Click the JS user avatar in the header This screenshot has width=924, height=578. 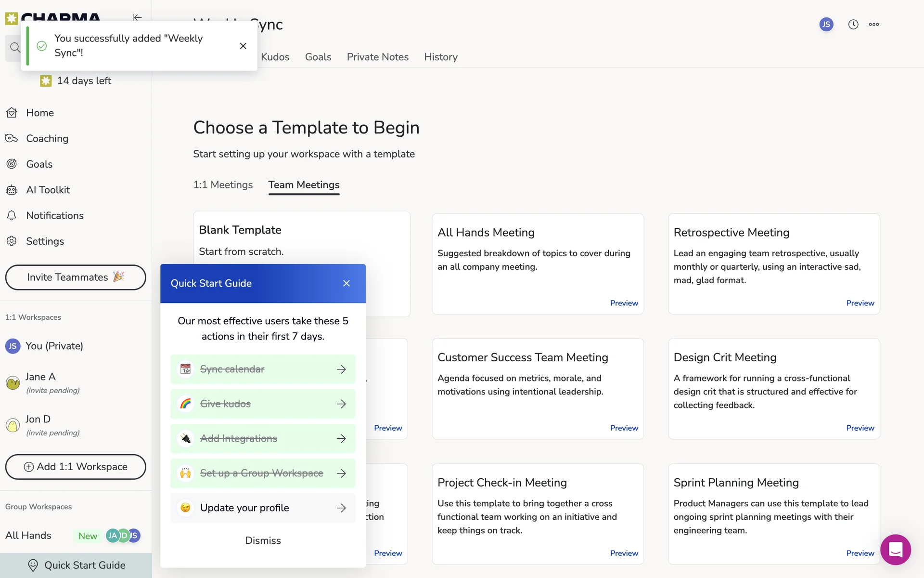tap(826, 25)
